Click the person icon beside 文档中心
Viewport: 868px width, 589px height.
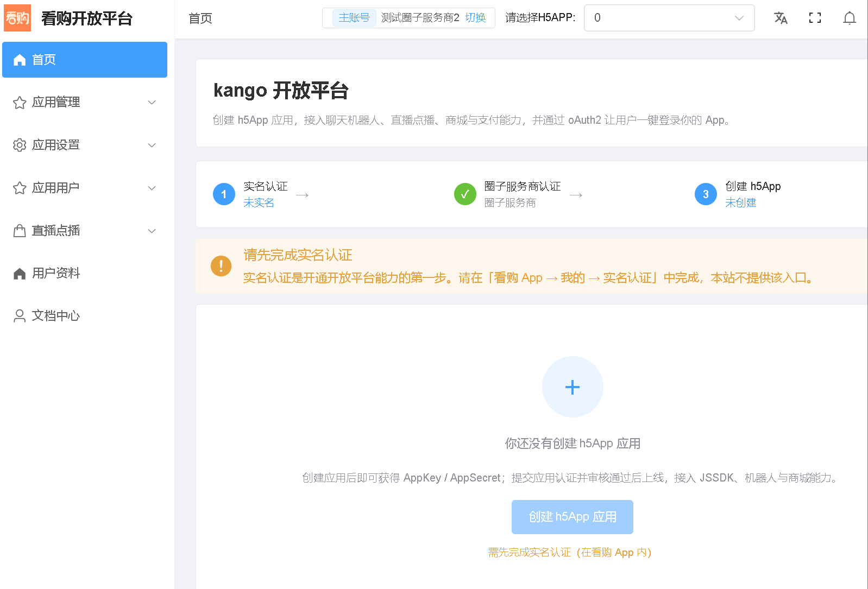20,316
